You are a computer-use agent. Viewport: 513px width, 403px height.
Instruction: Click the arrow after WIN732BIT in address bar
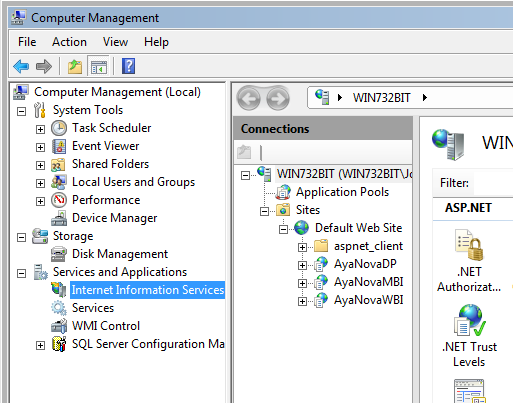click(x=425, y=98)
